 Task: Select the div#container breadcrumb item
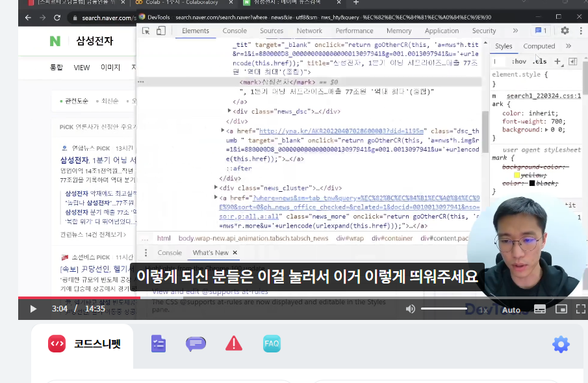(x=392, y=239)
